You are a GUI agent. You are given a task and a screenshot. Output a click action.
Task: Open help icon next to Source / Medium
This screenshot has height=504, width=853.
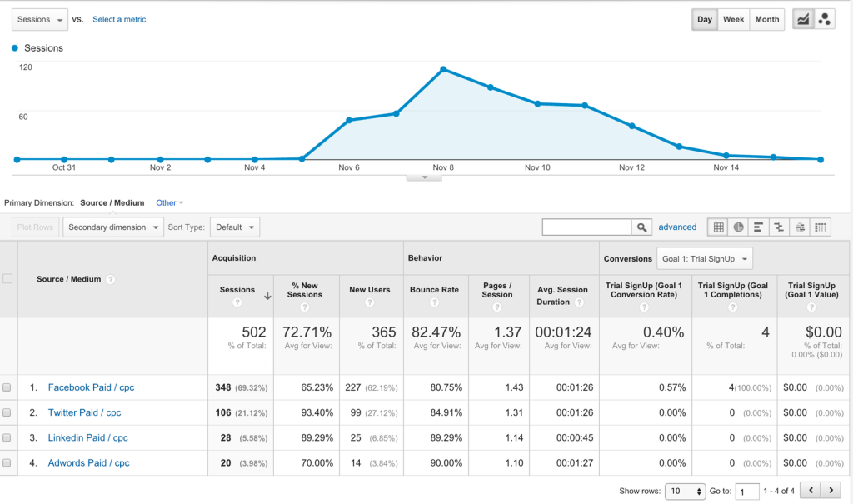click(x=111, y=279)
